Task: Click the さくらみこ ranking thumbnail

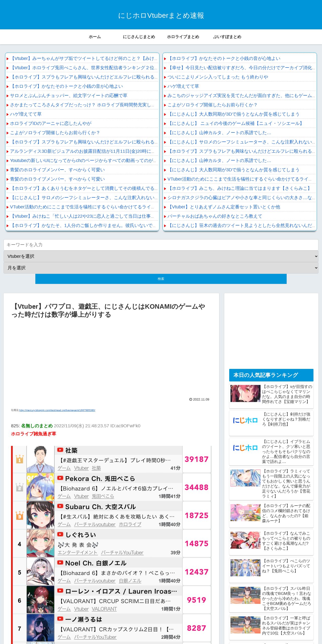Action: pos(246,540)
